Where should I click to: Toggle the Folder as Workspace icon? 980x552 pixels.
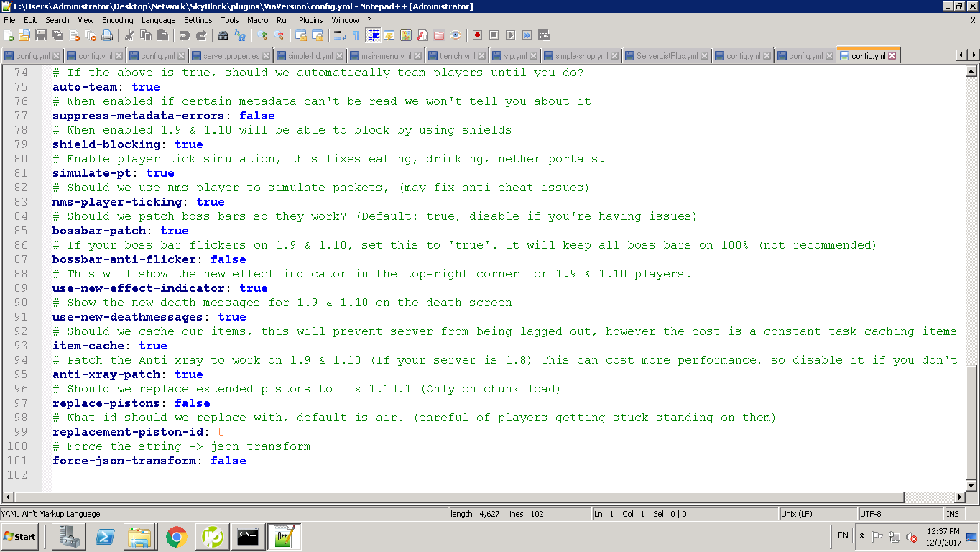point(439,35)
